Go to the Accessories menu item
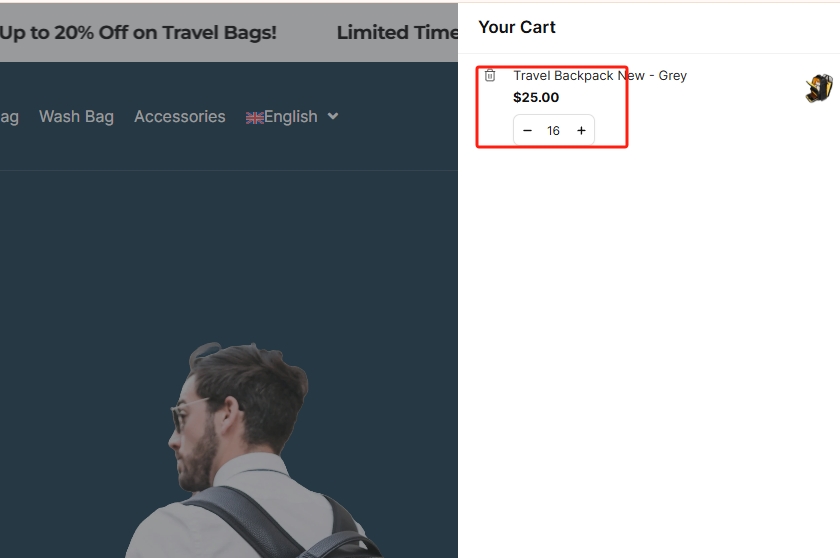 (x=180, y=117)
